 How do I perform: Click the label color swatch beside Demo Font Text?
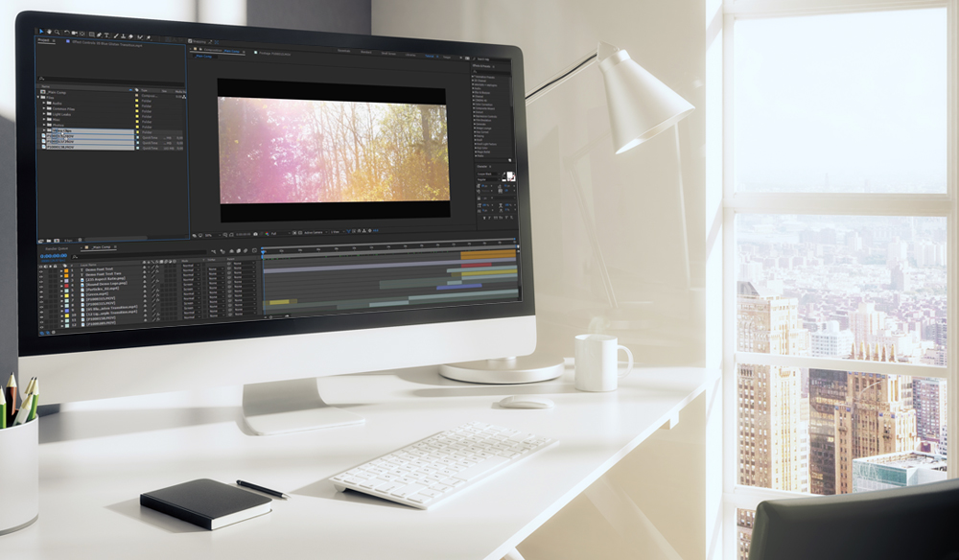click(67, 269)
